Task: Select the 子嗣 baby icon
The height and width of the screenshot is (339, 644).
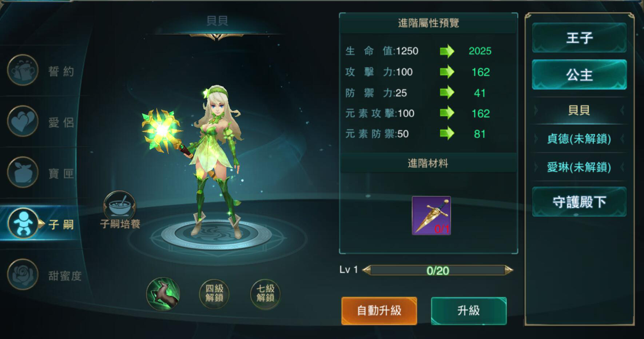Action: click(23, 223)
